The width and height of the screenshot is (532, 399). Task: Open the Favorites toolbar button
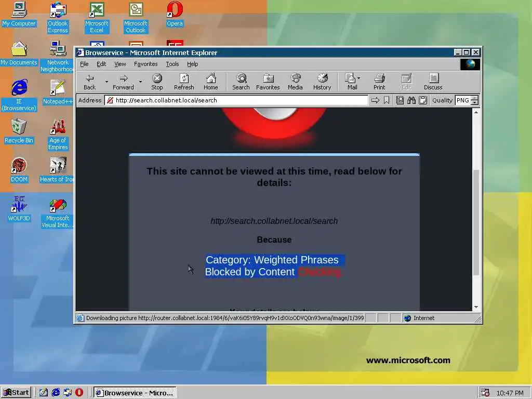(x=268, y=82)
